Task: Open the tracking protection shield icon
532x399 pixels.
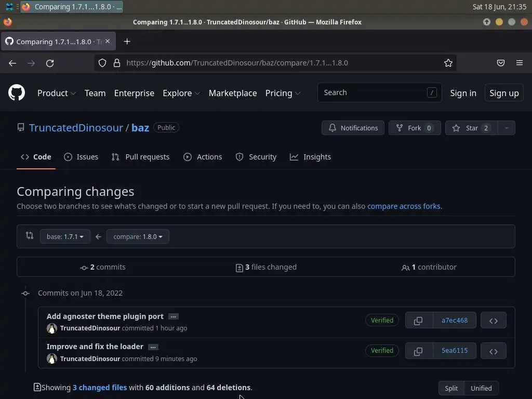Action: tap(102, 63)
